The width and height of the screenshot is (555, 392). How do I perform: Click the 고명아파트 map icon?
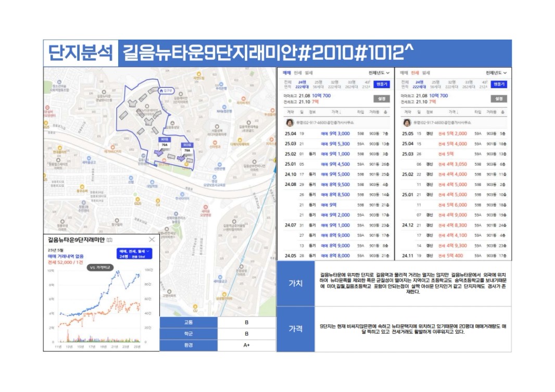[169, 292]
